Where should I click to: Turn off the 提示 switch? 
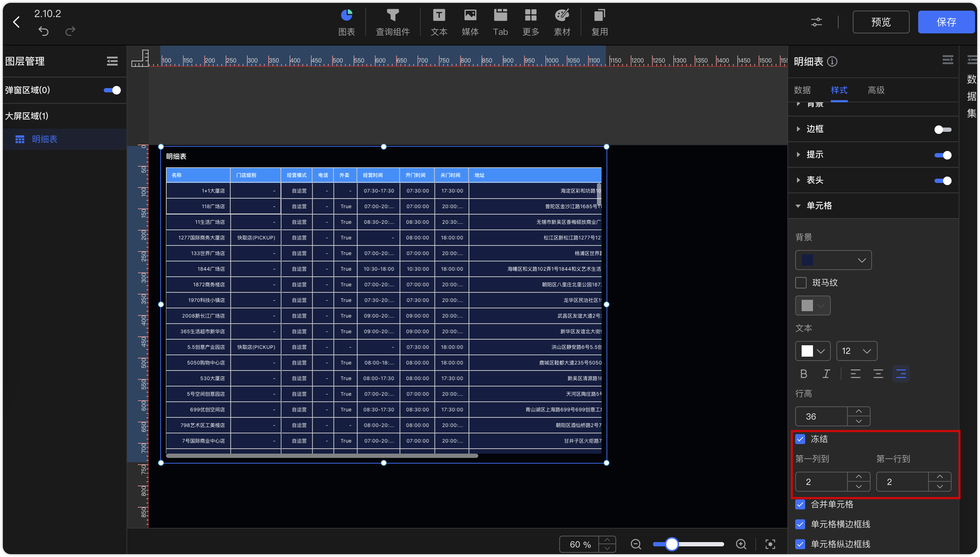tap(942, 155)
